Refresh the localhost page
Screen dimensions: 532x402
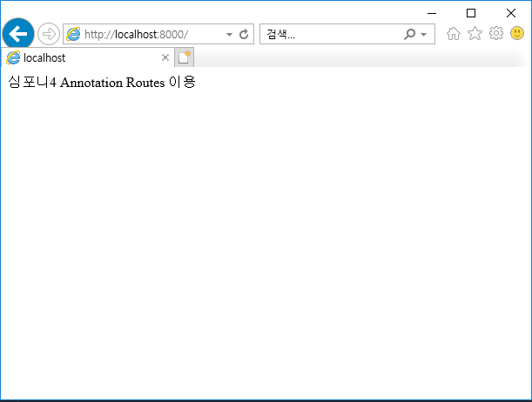click(244, 34)
